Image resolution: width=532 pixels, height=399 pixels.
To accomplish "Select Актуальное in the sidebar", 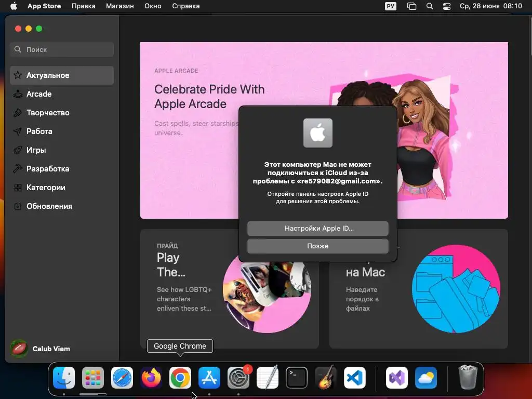I will [x=62, y=75].
